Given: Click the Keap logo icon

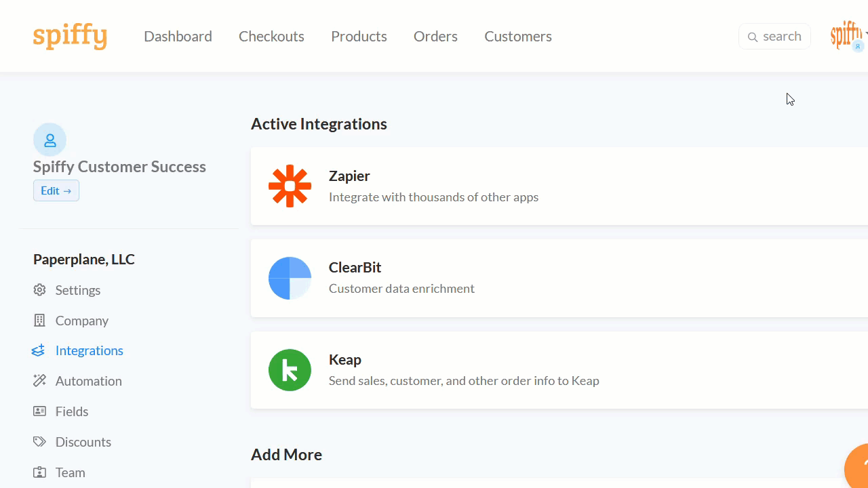Looking at the screenshot, I should point(290,370).
